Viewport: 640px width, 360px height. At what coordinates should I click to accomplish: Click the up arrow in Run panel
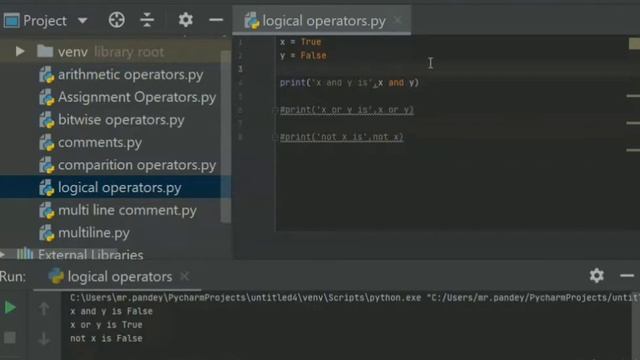(44, 309)
